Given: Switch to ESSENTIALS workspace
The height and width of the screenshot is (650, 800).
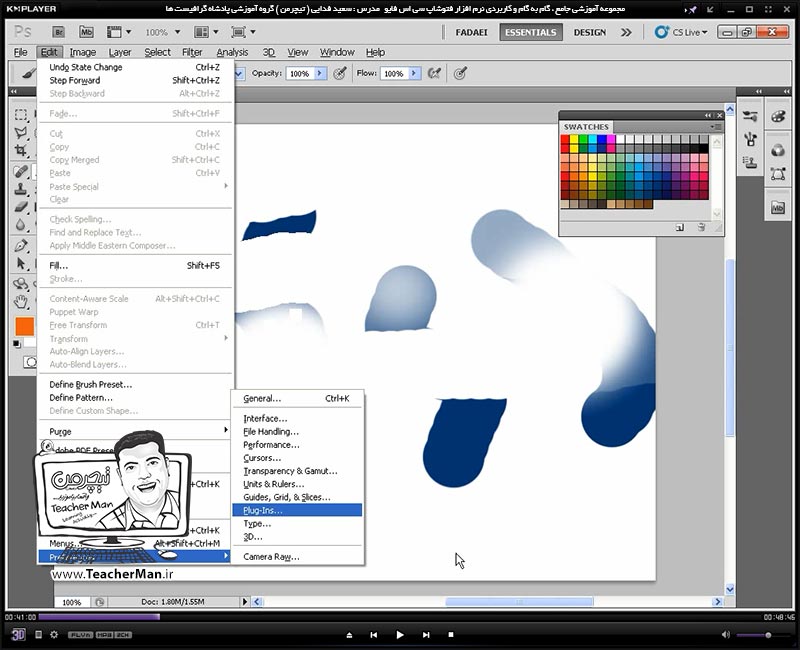Looking at the screenshot, I should pos(531,32).
